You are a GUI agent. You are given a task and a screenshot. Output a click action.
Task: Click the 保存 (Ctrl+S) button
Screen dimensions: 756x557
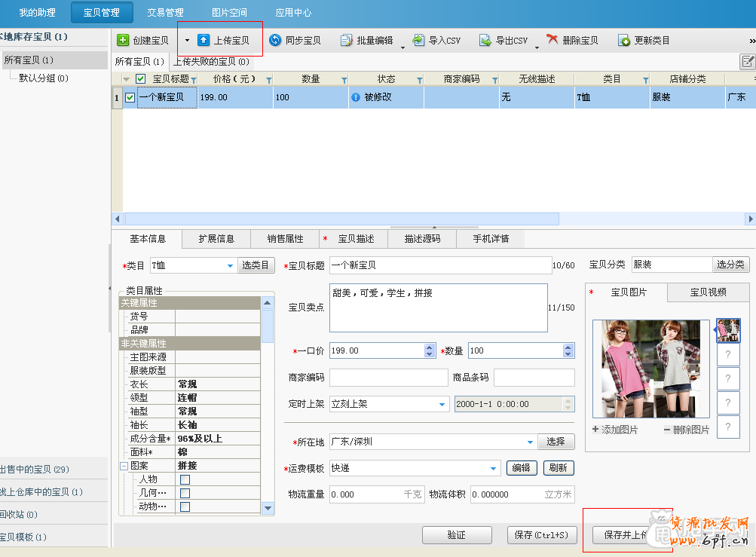(542, 535)
